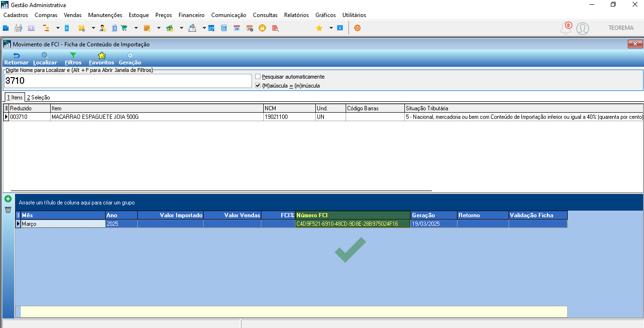Open the yellow folder with gear icon
The height and width of the screenshot is (328, 644).
81,28
